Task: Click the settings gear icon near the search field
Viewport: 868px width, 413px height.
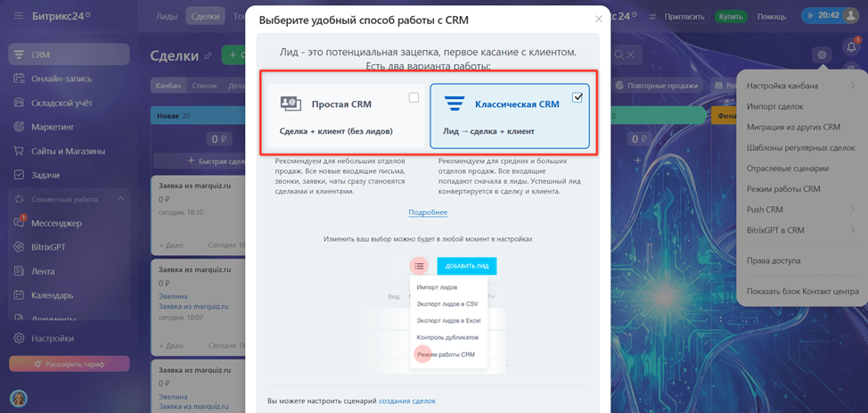Action: (822, 55)
